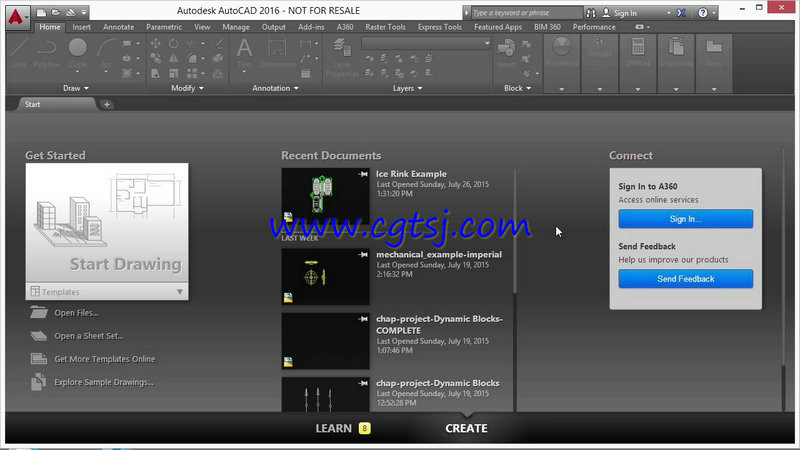The height and width of the screenshot is (450, 800).
Task: Click the Rotate tool in Modify panel
Action: click(x=173, y=44)
